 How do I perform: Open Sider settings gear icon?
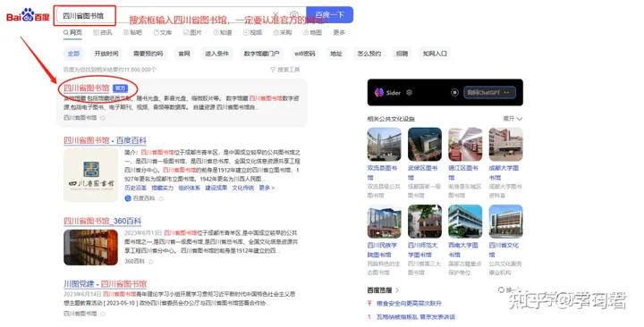point(409,93)
